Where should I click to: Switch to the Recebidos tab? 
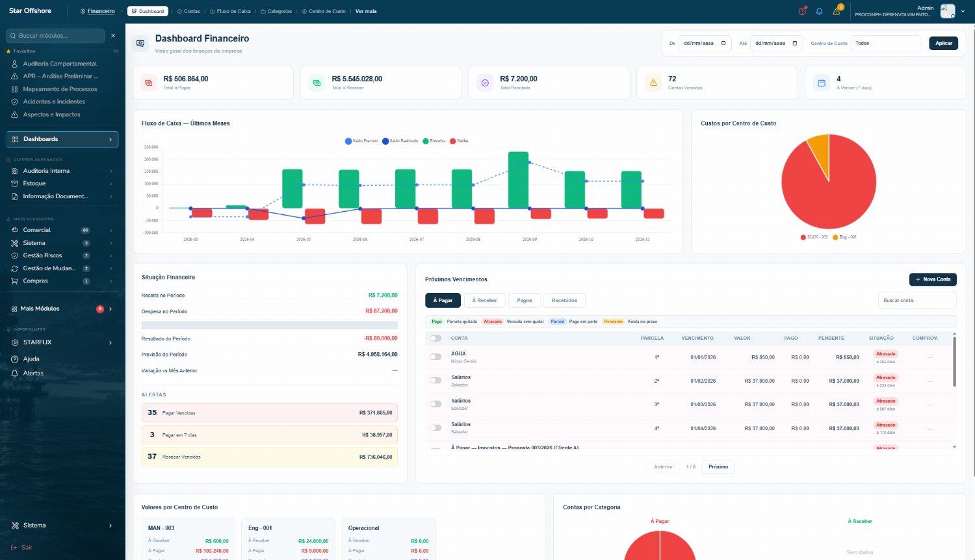click(564, 300)
